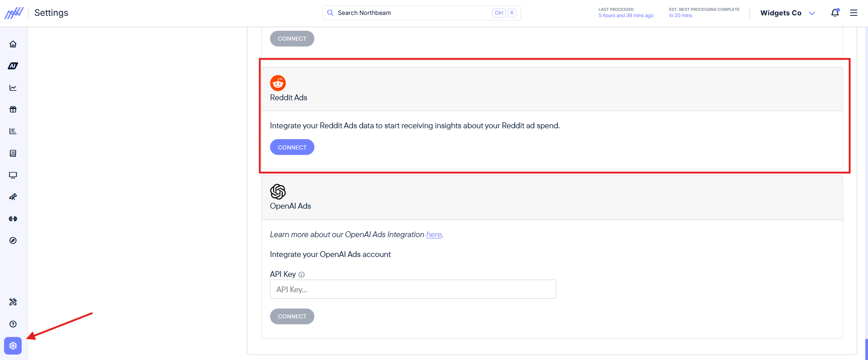Click the OpenAI logo icon
Viewport: 868px width, 360px height.
click(278, 192)
